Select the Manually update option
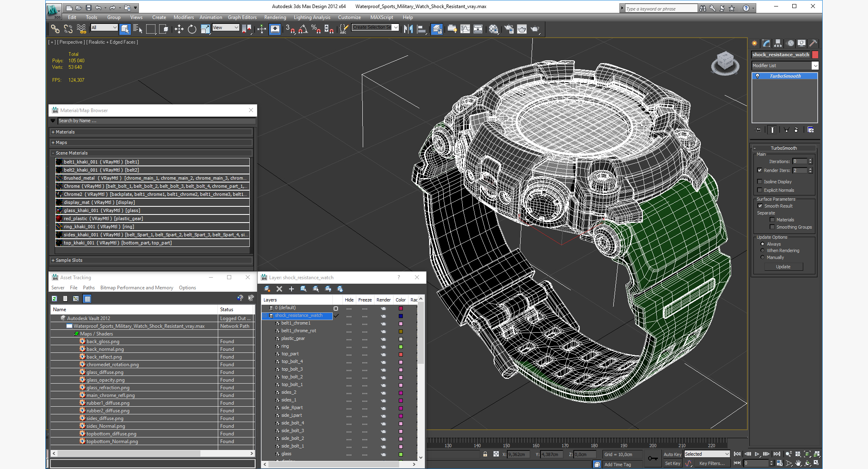Image resolution: width=868 pixels, height=469 pixels. click(x=762, y=257)
